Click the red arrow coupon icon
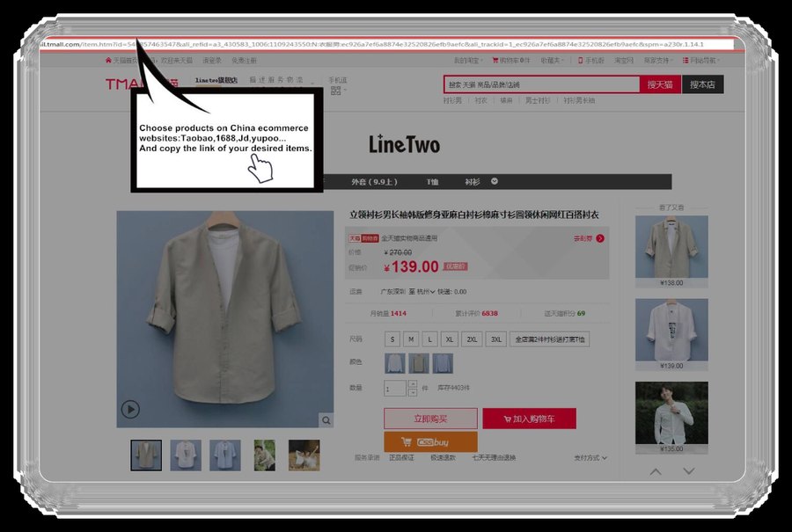Screen dimensions: 792x532 (x=600, y=238)
